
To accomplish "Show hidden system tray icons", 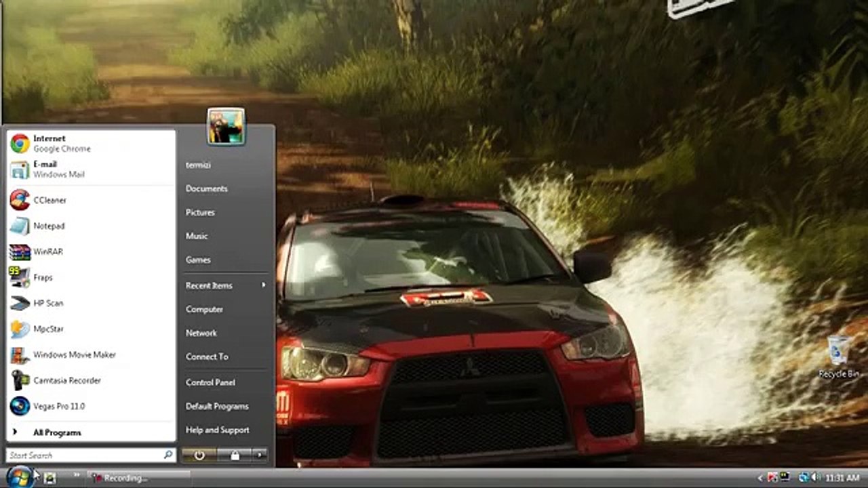I will [760, 478].
